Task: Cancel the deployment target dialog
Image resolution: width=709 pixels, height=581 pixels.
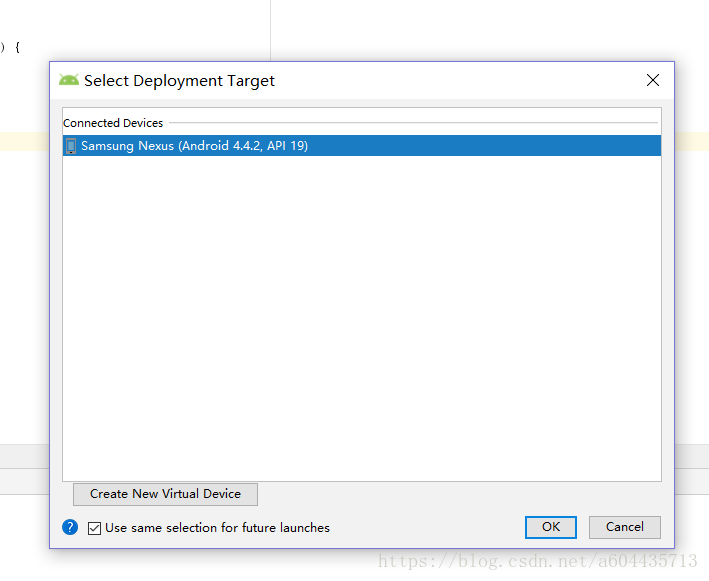Action: pos(625,527)
